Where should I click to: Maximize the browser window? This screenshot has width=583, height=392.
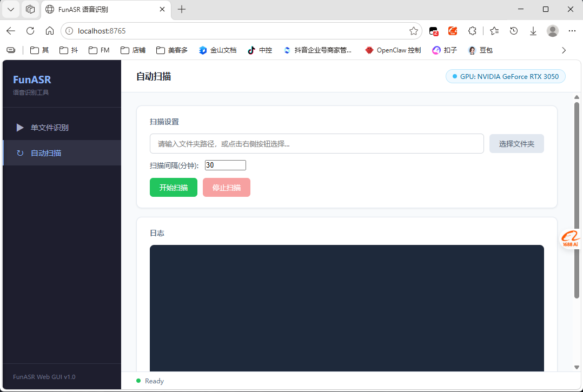[x=546, y=9]
